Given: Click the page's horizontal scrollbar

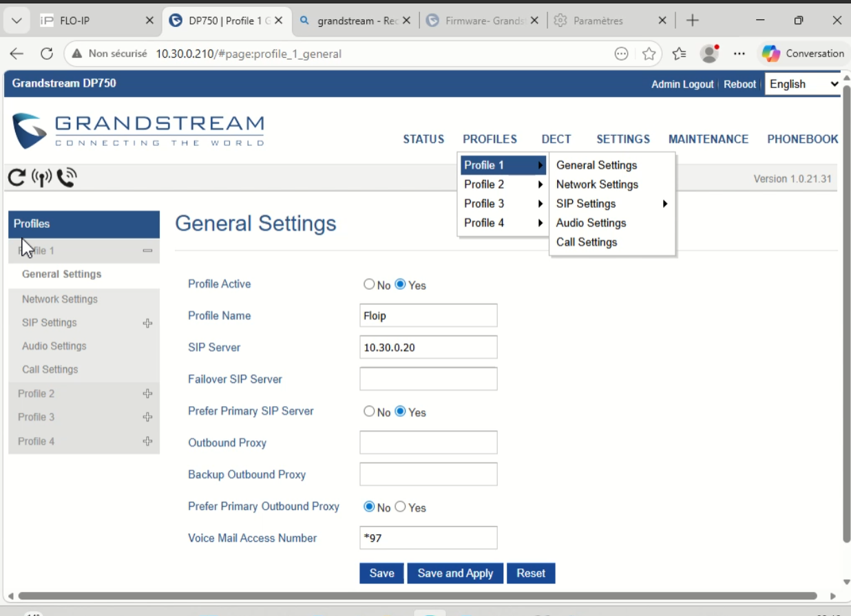Looking at the screenshot, I should pyautogui.click(x=417, y=596).
